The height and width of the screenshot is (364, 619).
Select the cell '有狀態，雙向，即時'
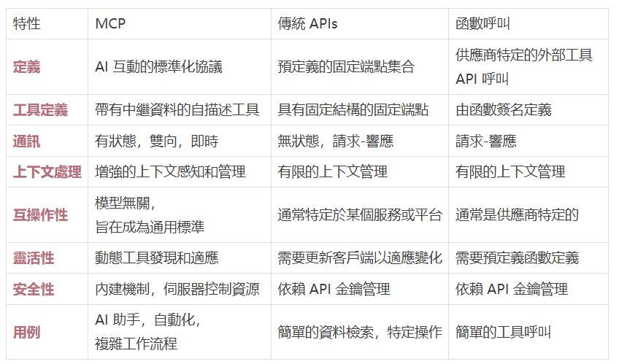tap(156, 142)
